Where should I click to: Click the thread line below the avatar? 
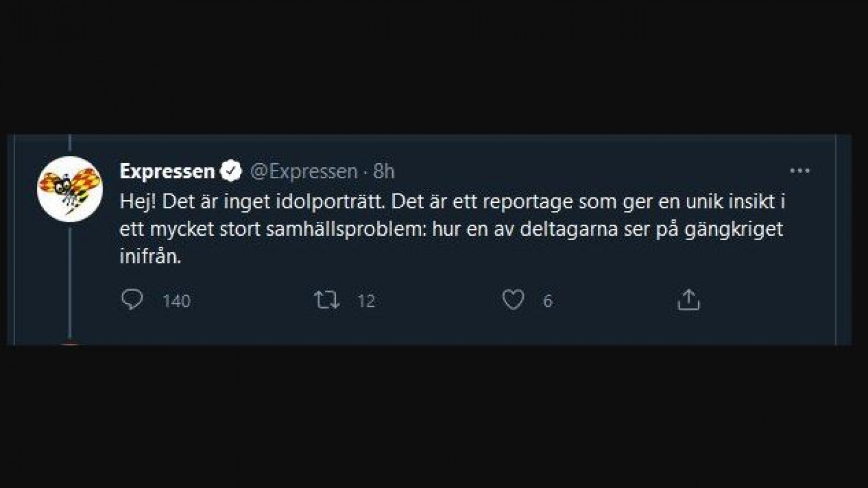click(x=70, y=283)
